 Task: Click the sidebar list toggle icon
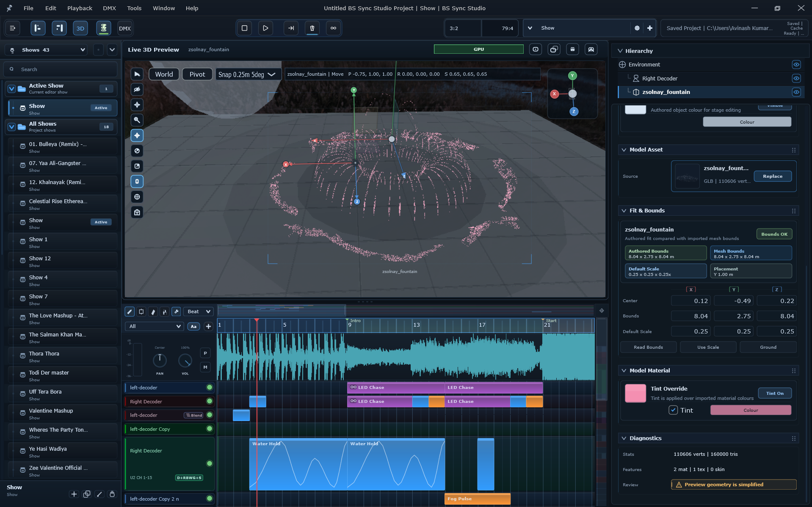[x=12, y=28]
